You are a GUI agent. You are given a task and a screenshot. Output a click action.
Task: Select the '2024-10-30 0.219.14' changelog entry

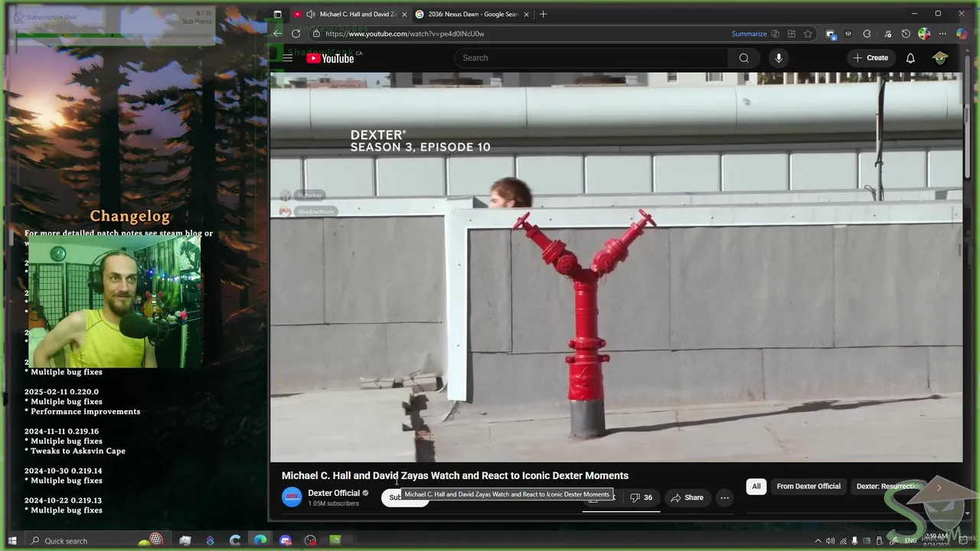tap(63, 471)
